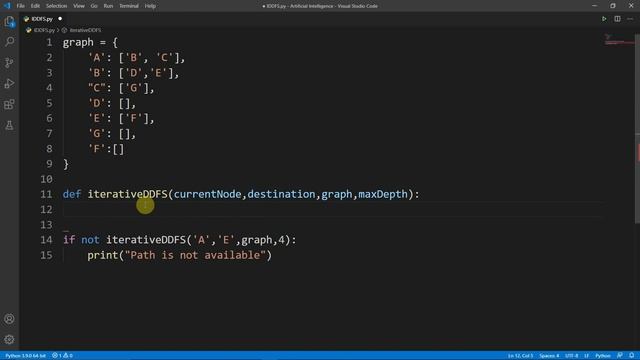Click Ln 12, Col 5 cursor position

(520, 356)
